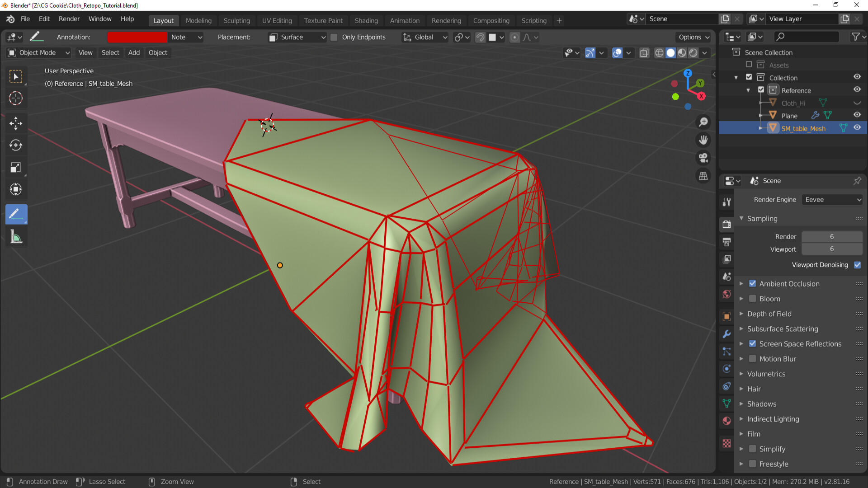868x488 pixels.
Task: Open the Render Engine Eevee dropdown
Action: (x=832, y=200)
